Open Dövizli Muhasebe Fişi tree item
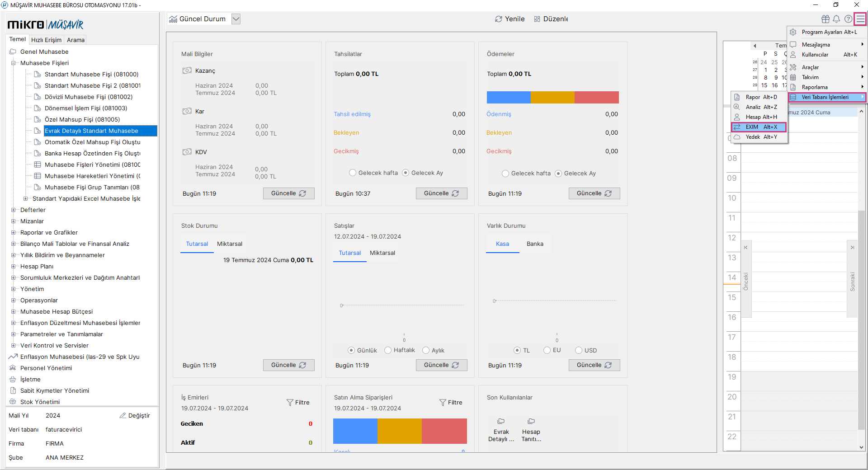 (88, 97)
